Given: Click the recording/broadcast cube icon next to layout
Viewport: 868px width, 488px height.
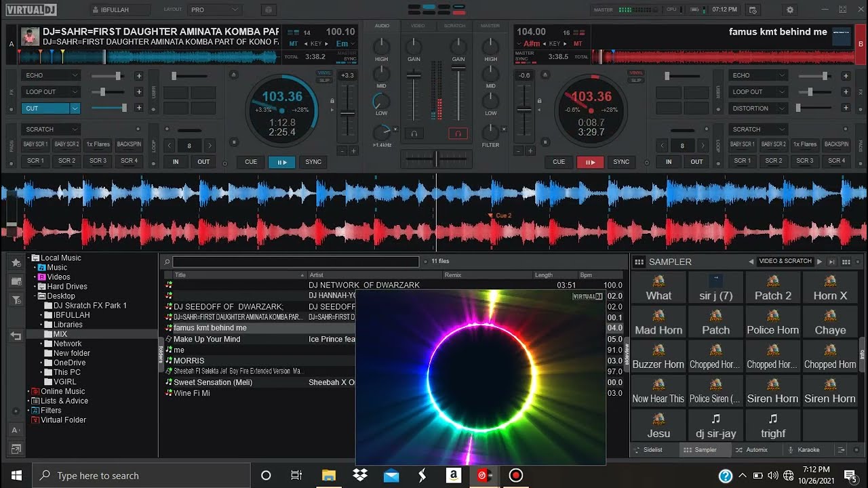Looking at the screenshot, I should 268,10.
